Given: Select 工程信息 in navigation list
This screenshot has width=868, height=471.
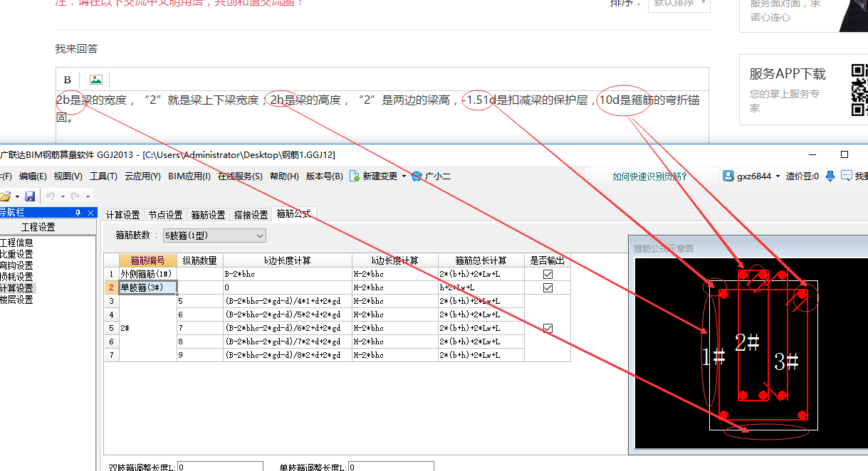Looking at the screenshot, I should tap(16, 243).
